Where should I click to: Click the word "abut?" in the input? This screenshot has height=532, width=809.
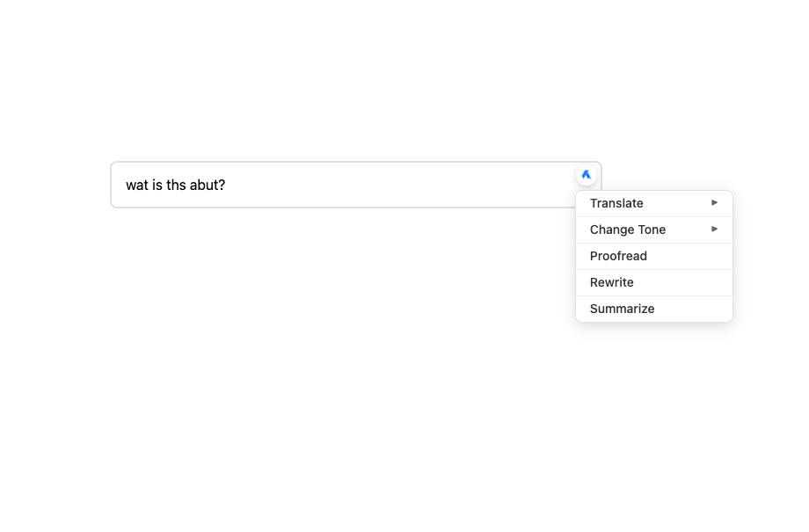(208, 185)
